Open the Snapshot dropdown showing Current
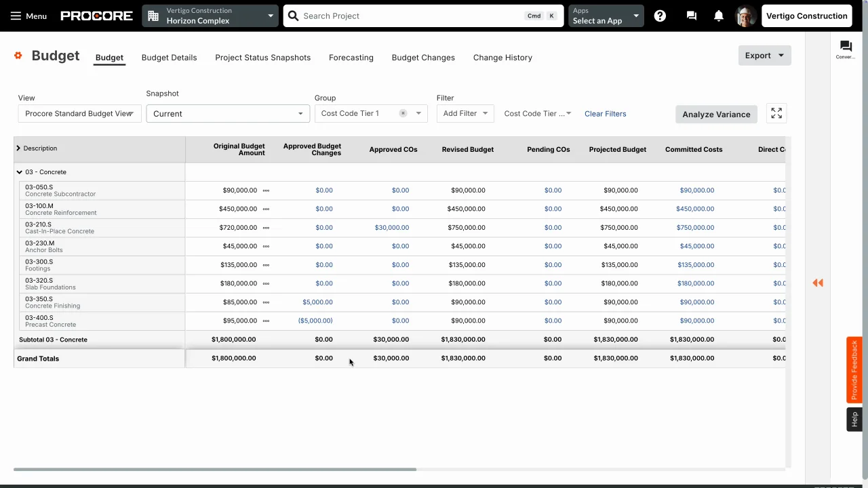Screen dimensions: 868x488 pos(227,114)
